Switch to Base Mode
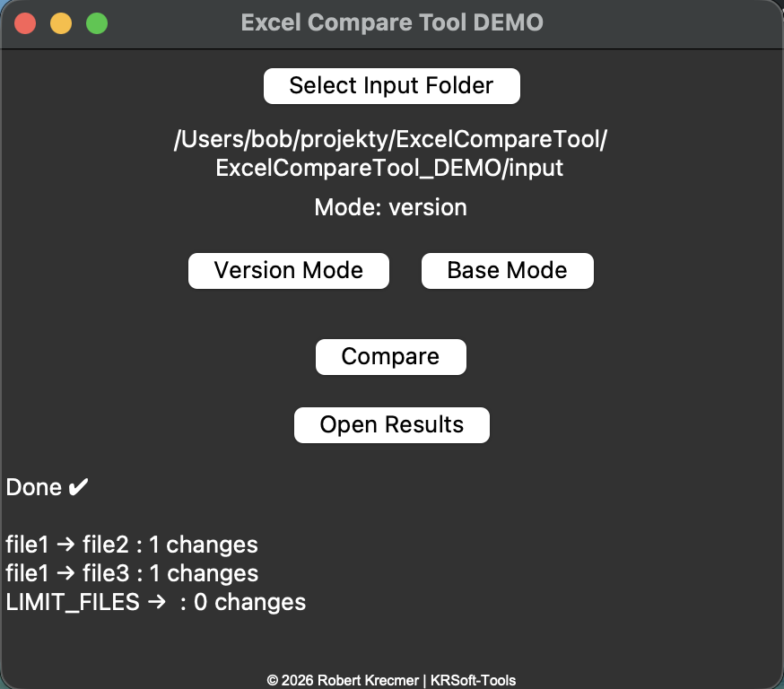The width and height of the screenshot is (784, 689). pyautogui.click(x=507, y=270)
